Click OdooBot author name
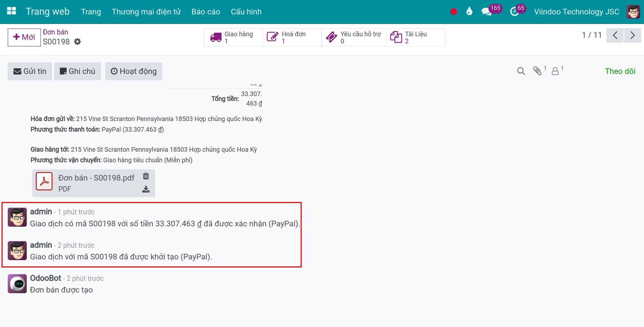644x327 pixels. tap(45, 278)
